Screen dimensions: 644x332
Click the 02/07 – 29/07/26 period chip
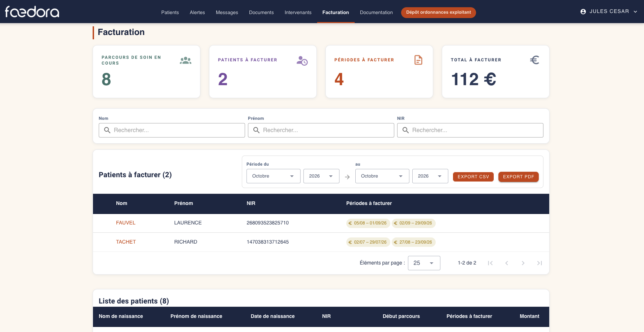[368, 242]
